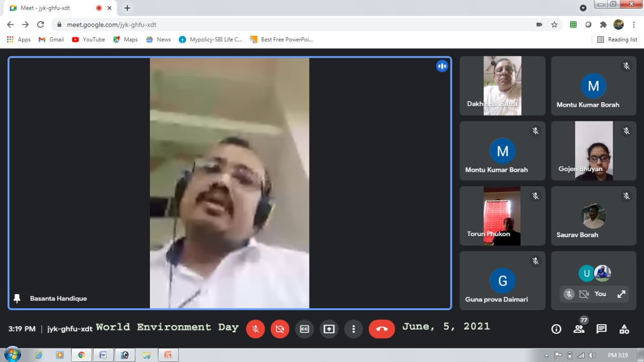Bookmark this page with star icon
Viewport: 644px width, 362px height.
point(554,24)
